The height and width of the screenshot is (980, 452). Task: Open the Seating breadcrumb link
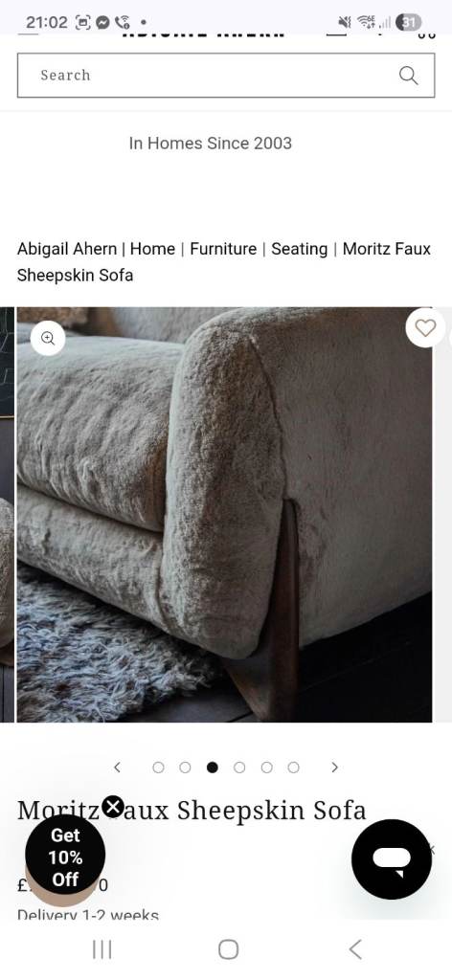pos(299,249)
